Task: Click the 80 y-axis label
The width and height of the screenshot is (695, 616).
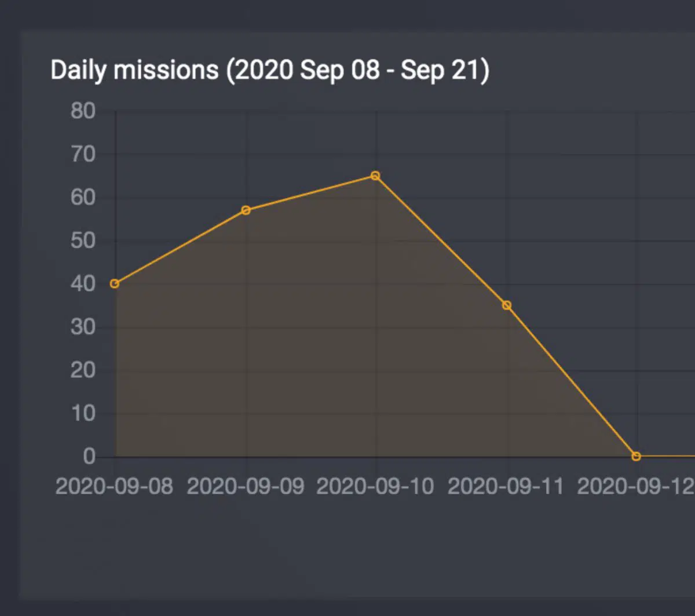Action: (x=83, y=111)
